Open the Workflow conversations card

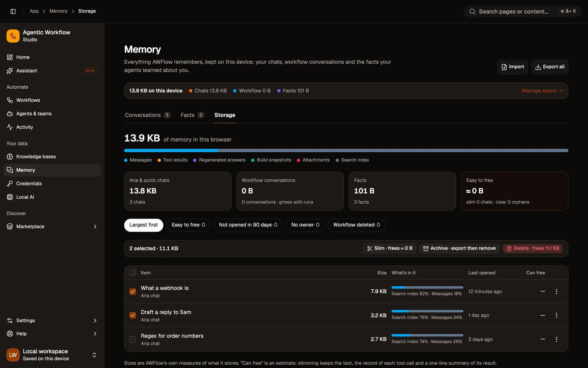pos(290,191)
